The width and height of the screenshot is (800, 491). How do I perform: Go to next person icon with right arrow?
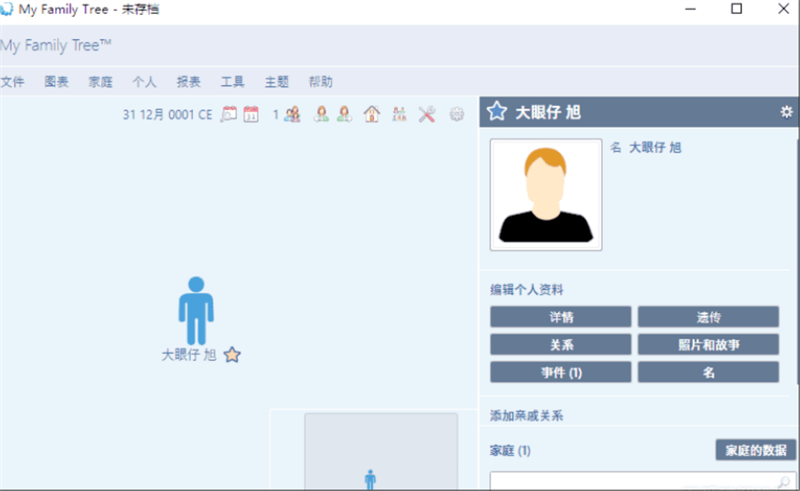click(344, 114)
